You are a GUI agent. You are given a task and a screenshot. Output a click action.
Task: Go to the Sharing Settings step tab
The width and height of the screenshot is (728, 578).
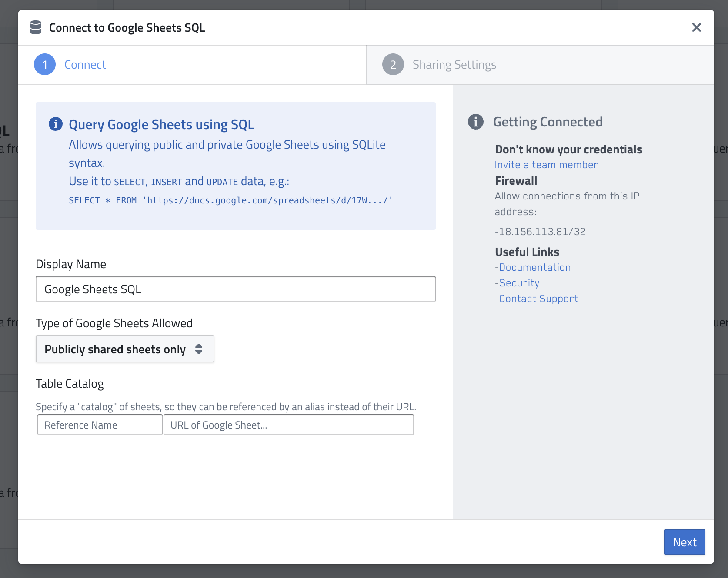454,65
